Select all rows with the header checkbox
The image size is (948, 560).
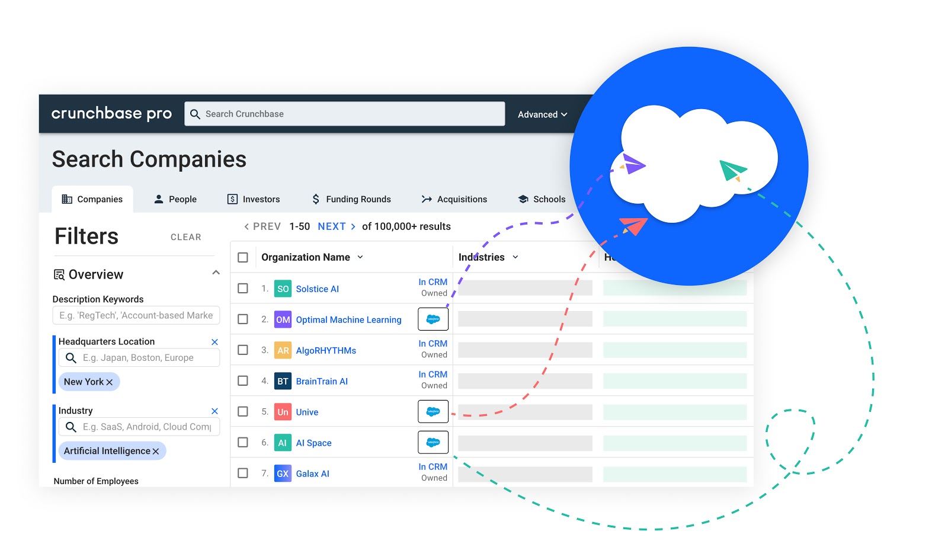pos(243,257)
